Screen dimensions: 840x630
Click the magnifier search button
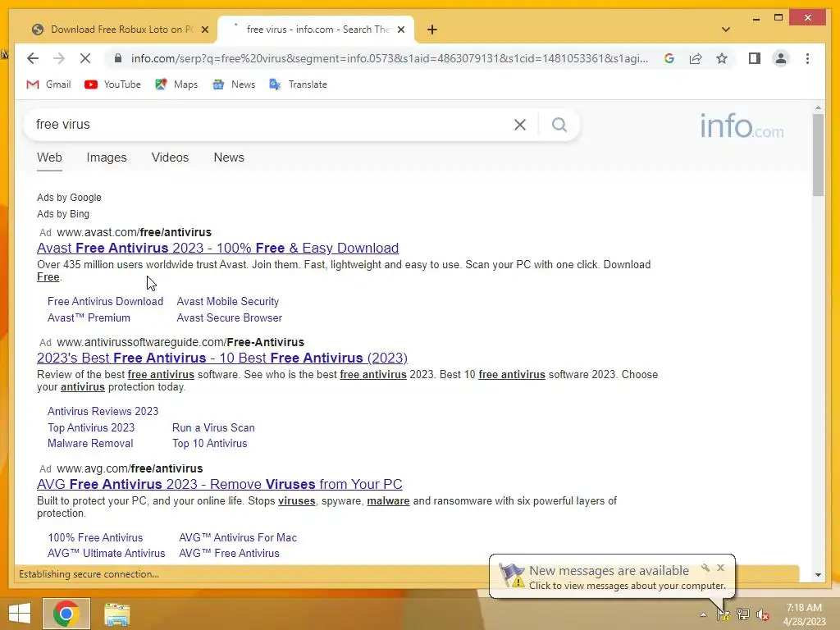(x=559, y=125)
